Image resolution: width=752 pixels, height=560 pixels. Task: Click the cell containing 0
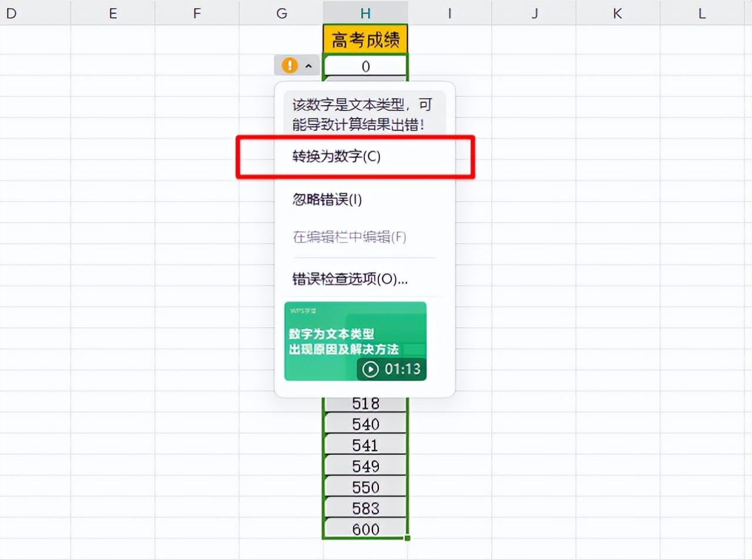(365, 66)
